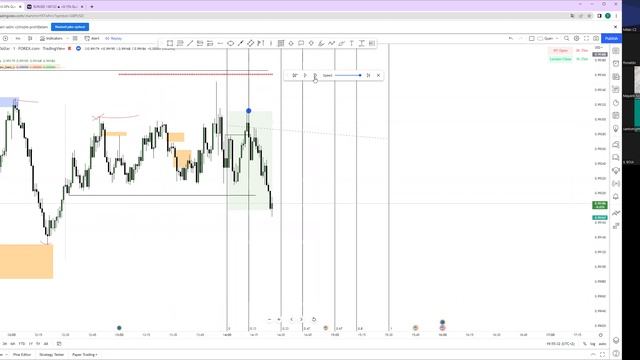This screenshot has width=640, height=360.
Task: Click the zoom out minus chart control
Action: coord(269,320)
